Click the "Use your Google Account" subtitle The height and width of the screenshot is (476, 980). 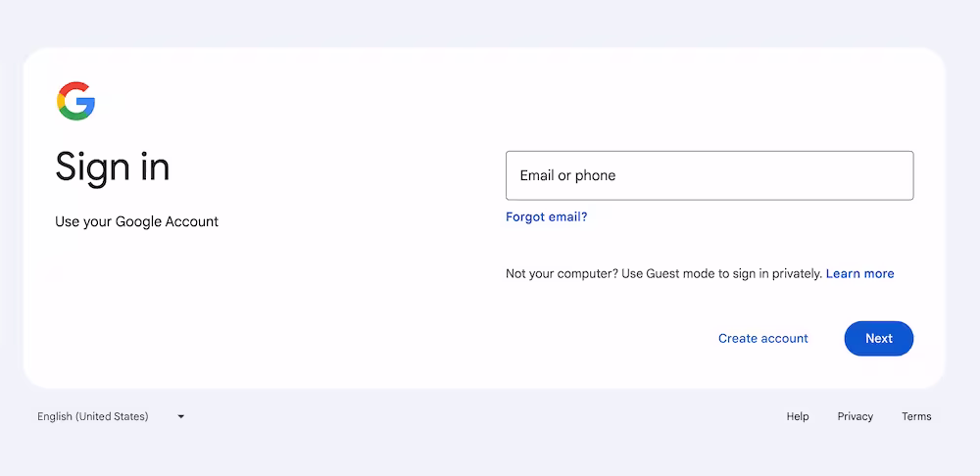pos(136,221)
